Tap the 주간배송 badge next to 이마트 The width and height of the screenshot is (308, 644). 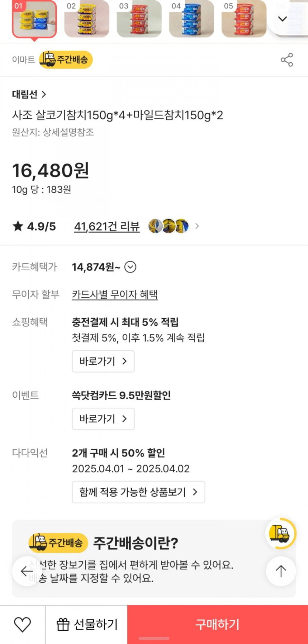66,60
